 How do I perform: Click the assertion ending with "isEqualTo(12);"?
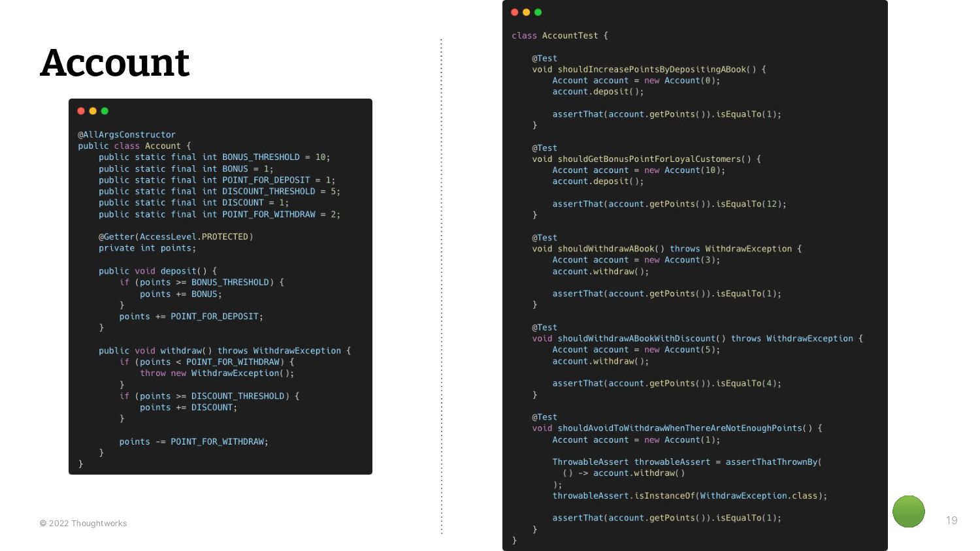670,204
